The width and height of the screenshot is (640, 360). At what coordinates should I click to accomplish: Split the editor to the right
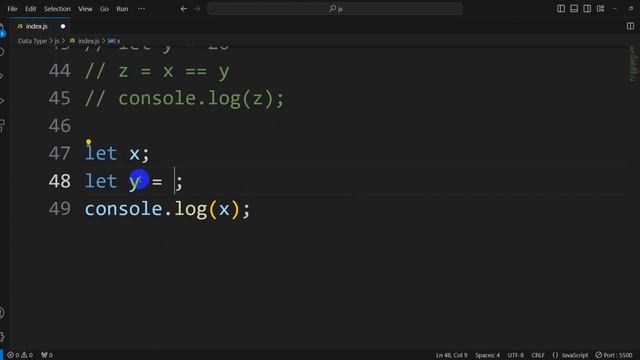(x=630, y=26)
